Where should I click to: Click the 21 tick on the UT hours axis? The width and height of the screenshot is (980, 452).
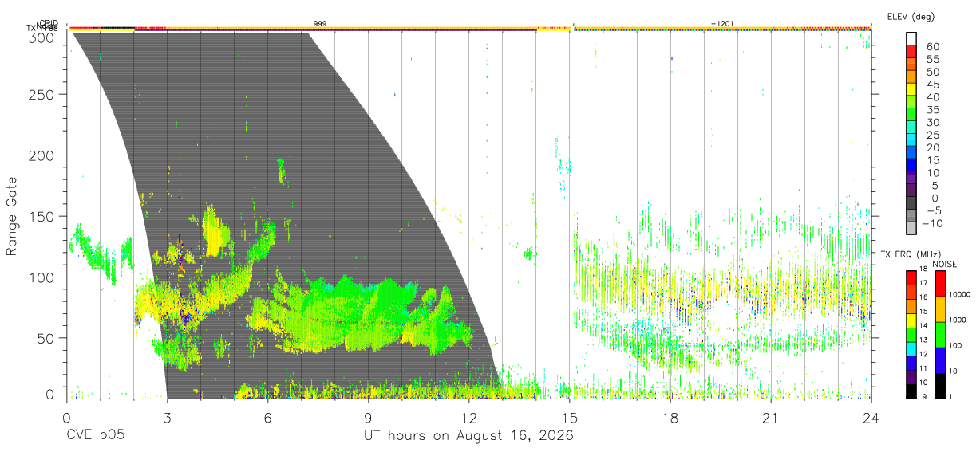(771, 419)
